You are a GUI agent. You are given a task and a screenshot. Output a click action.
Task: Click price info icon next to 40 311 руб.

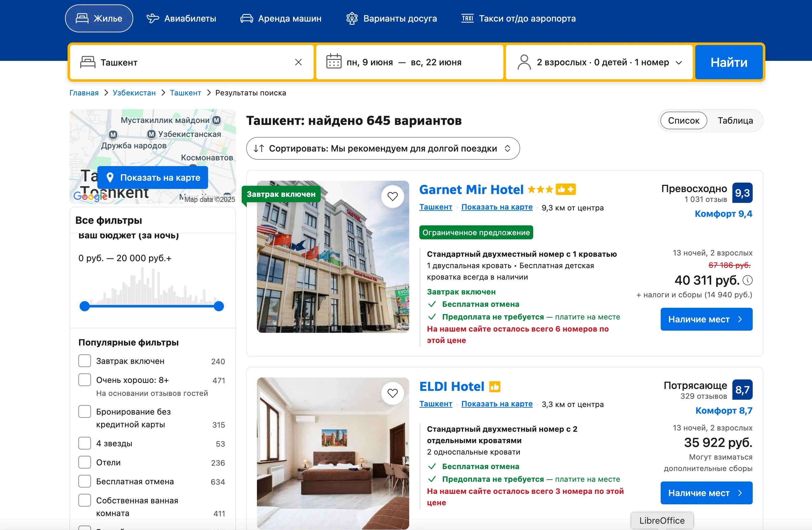pyautogui.click(x=748, y=280)
